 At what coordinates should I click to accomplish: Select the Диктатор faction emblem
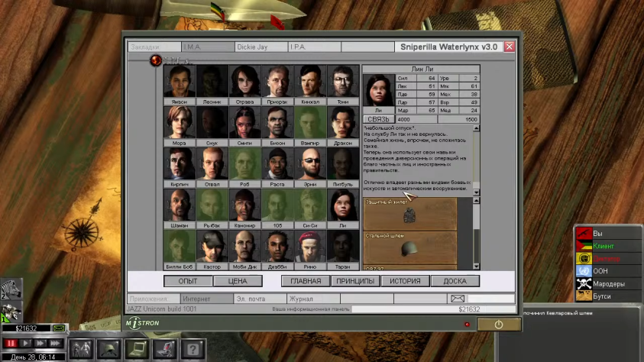point(584,259)
